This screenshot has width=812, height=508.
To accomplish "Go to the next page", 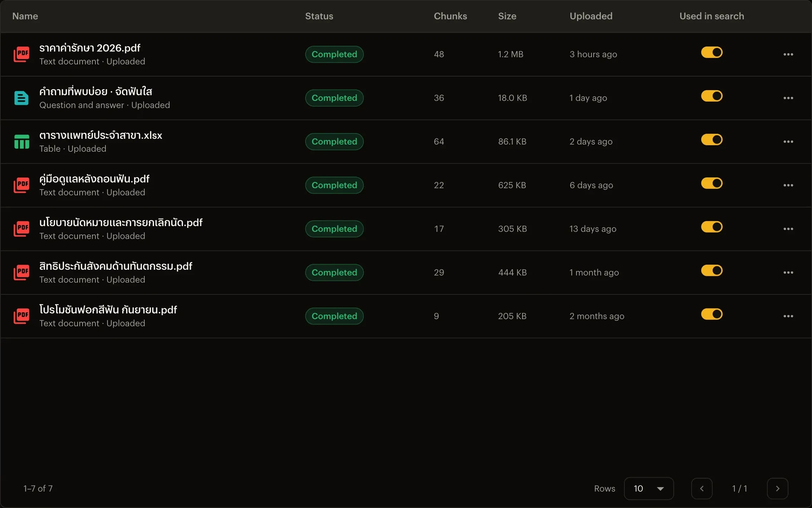I will (x=777, y=488).
